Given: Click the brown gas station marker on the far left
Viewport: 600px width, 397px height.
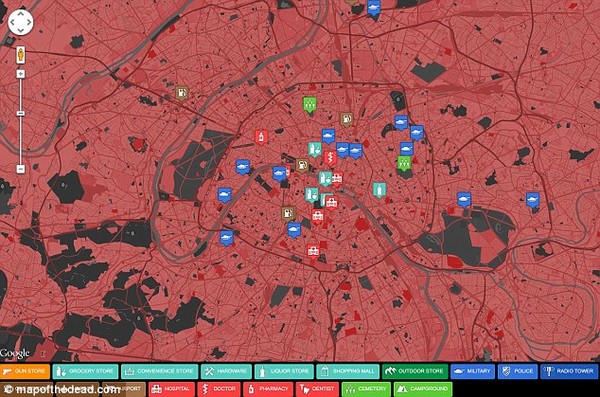Looking at the screenshot, I should [x=181, y=93].
